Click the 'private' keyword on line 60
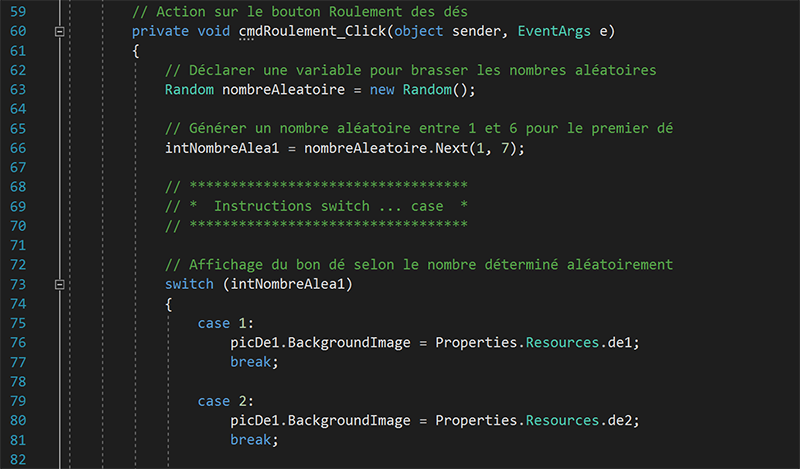800x469 pixels. tap(160, 32)
